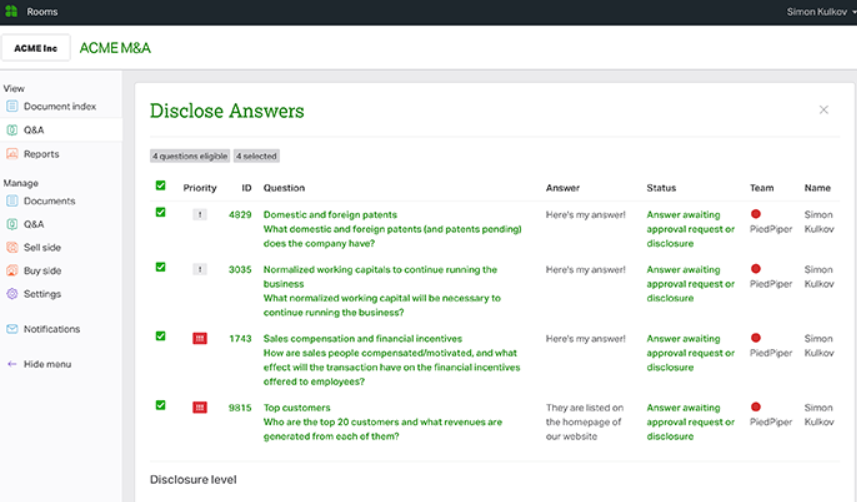
Task: Click the Team column header
Action: point(761,188)
